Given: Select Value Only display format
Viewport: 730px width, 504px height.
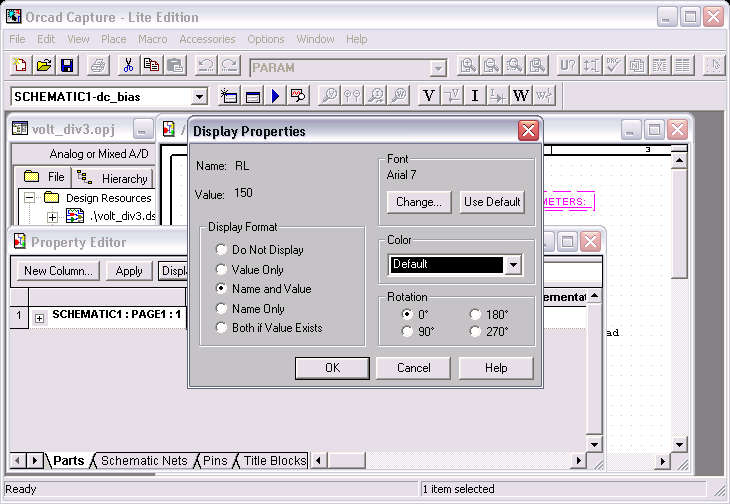Looking at the screenshot, I should (221, 269).
